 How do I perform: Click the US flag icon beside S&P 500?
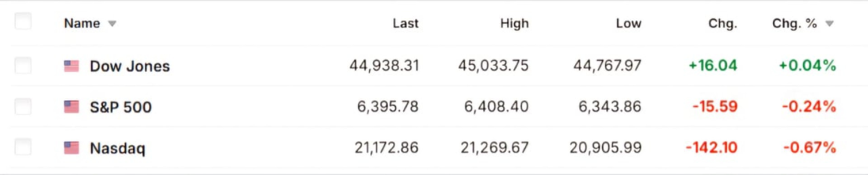pos(71,107)
